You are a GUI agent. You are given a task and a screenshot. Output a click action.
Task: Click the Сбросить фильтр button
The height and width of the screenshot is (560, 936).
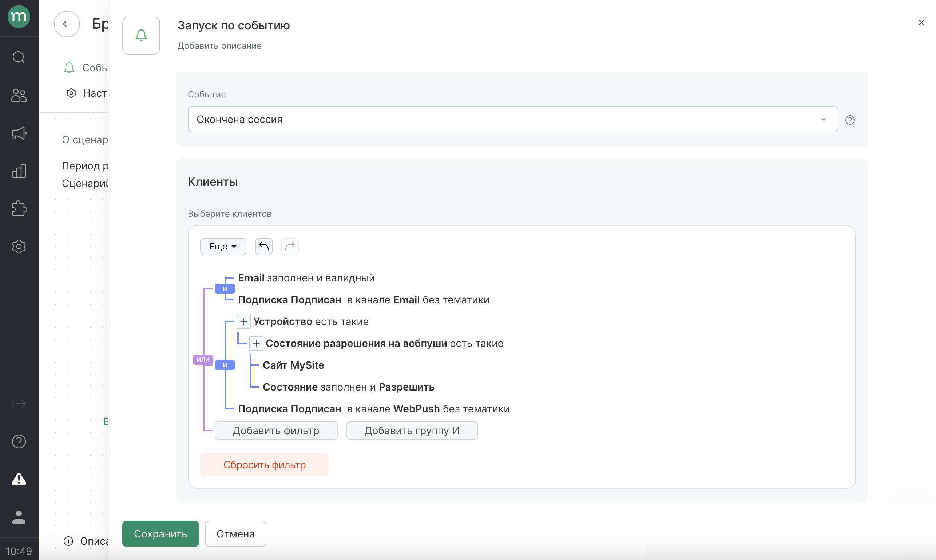pos(264,465)
